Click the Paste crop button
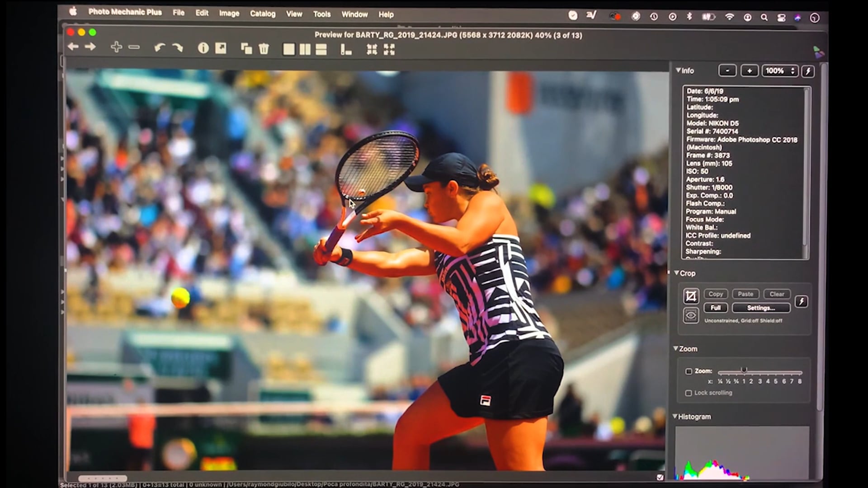The image size is (868, 488). (x=745, y=294)
